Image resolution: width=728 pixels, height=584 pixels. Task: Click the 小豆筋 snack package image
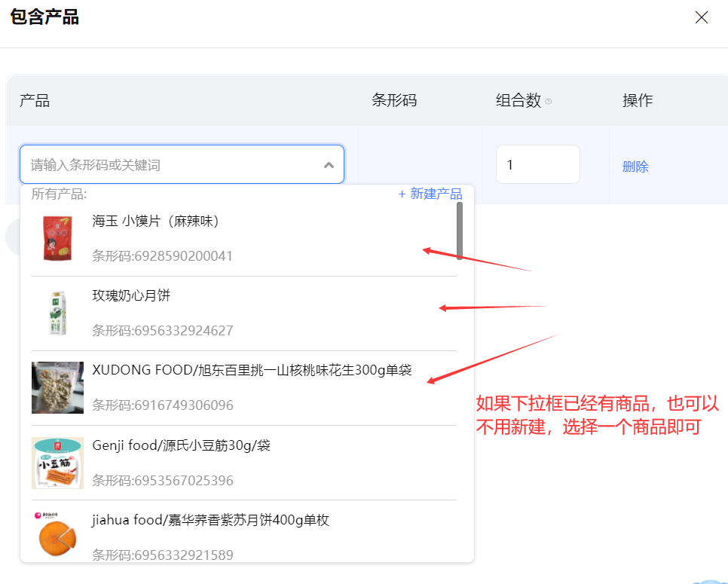coord(57,463)
